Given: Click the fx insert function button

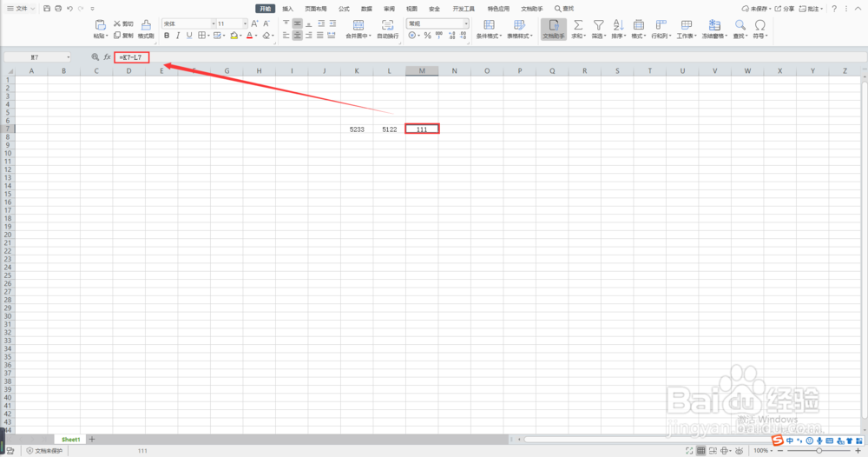Looking at the screenshot, I should [107, 57].
